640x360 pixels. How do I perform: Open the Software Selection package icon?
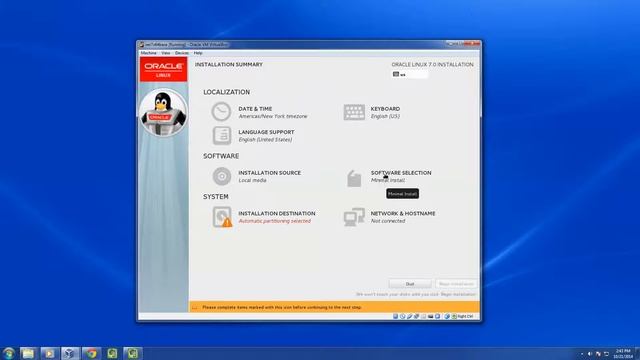coord(354,179)
